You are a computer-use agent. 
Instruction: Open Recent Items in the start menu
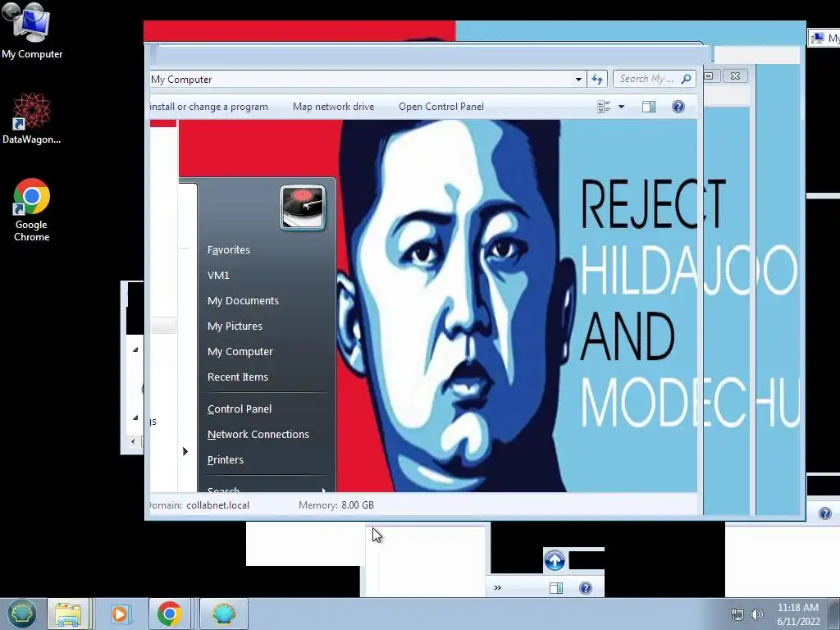pyautogui.click(x=238, y=377)
